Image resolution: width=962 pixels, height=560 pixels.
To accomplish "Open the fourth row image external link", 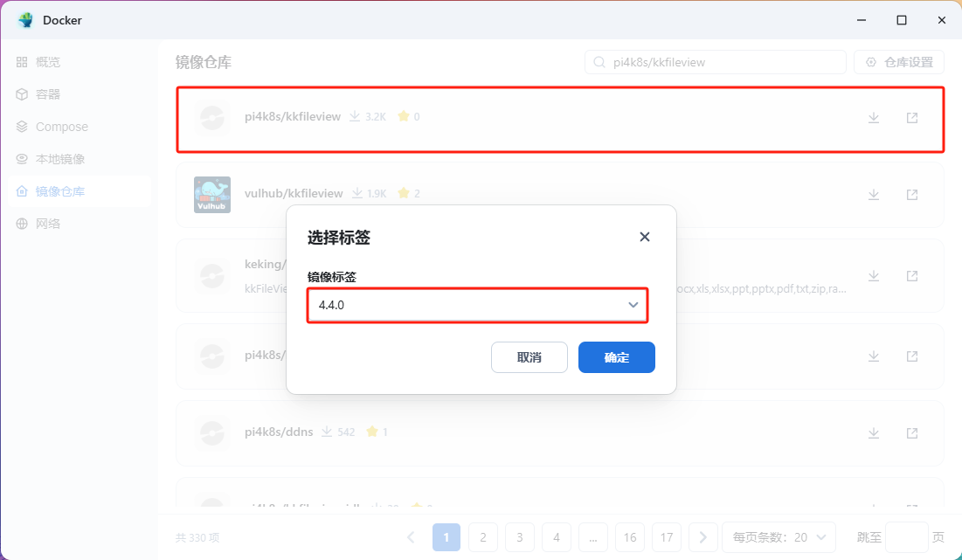I will (x=912, y=356).
